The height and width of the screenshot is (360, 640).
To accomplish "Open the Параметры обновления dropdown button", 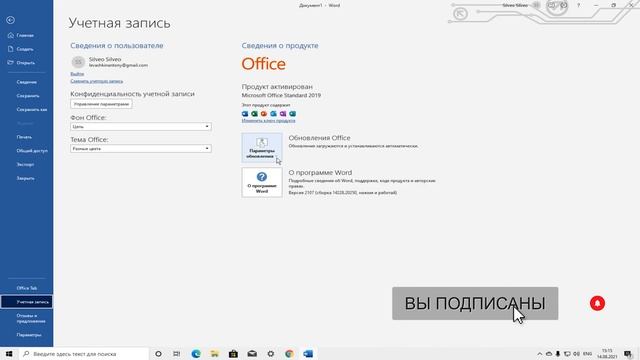I will tap(262, 148).
